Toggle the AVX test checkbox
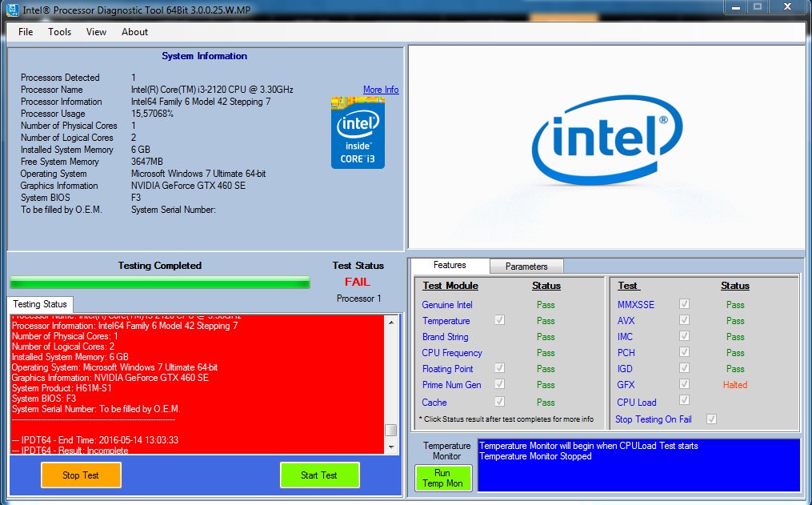 pos(684,320)
